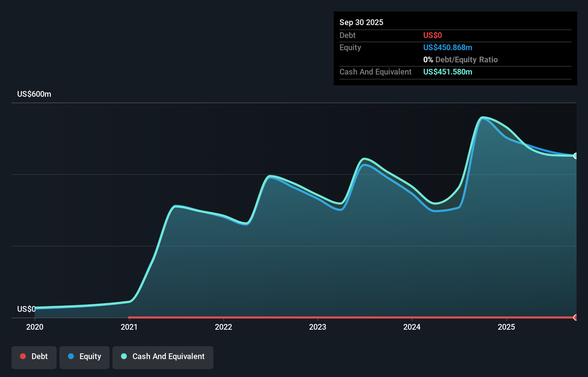
Task: Select the red Debt legend dot
Action: [23, 356]
